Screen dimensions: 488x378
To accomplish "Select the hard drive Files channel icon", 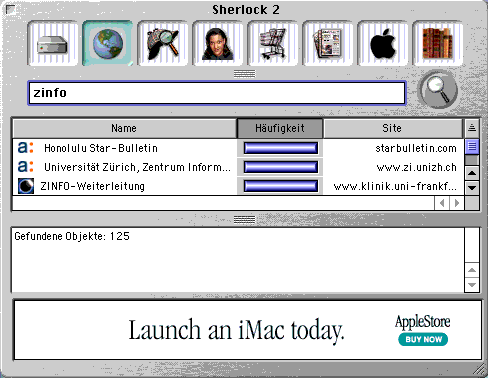I will (x=53, y=43).
